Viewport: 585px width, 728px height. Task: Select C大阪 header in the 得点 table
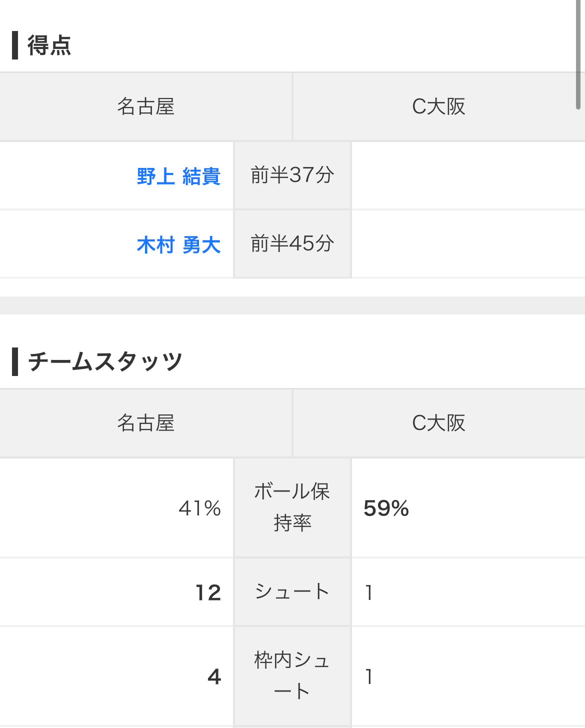(438, 106)
